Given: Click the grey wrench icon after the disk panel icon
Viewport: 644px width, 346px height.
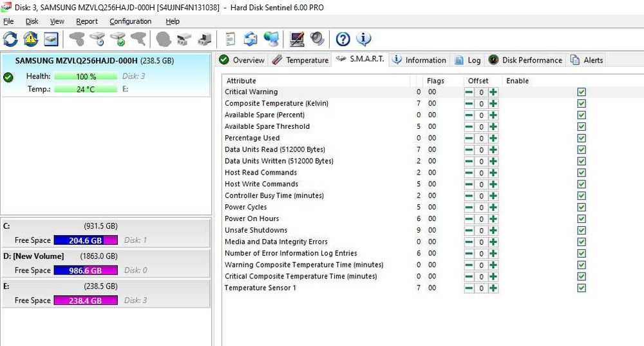Looking at the screenshot, I should coord(77,39).
